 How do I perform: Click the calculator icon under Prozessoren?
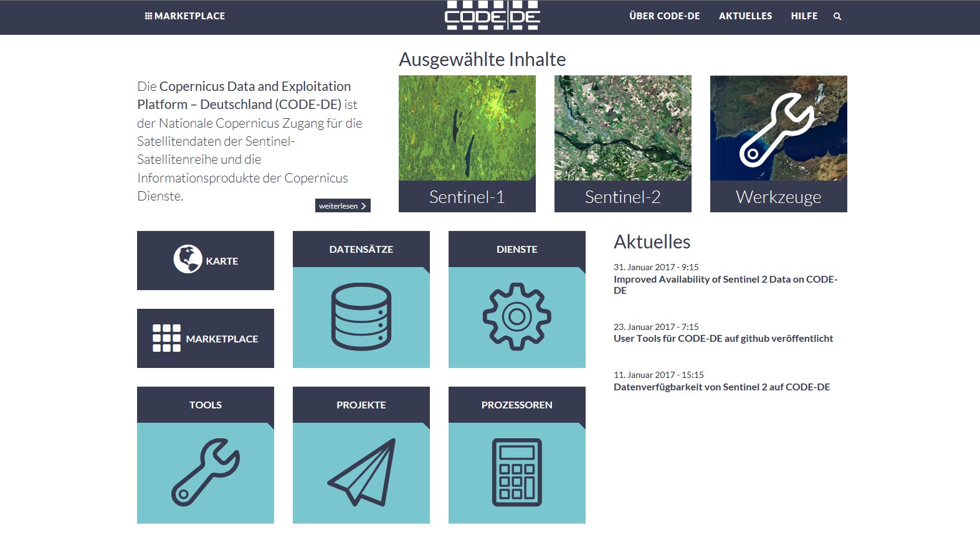(516, 472)
